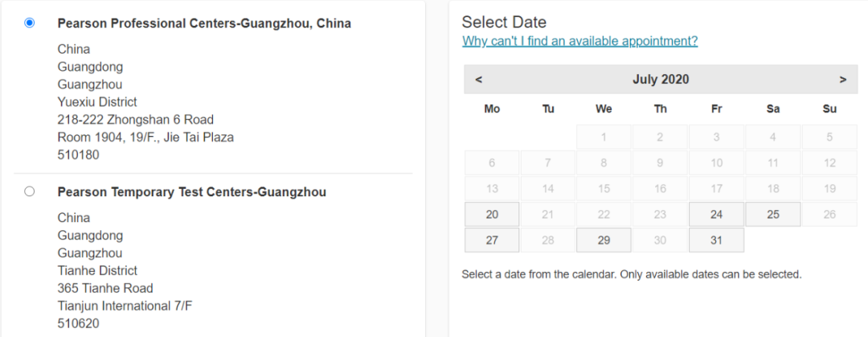This screenshot has height=337, width=868.
Task: Go to next month arrow
Action: click(x=842, y=80)
